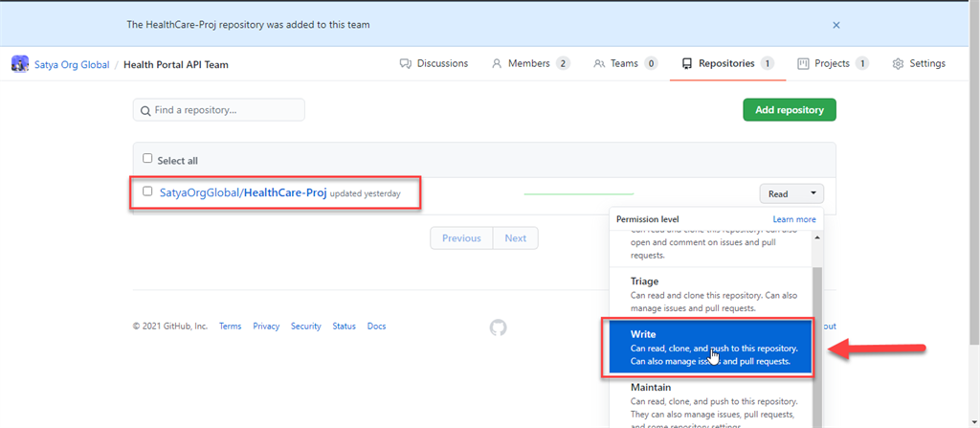Choose the Maintain permission level

(711, 402)
